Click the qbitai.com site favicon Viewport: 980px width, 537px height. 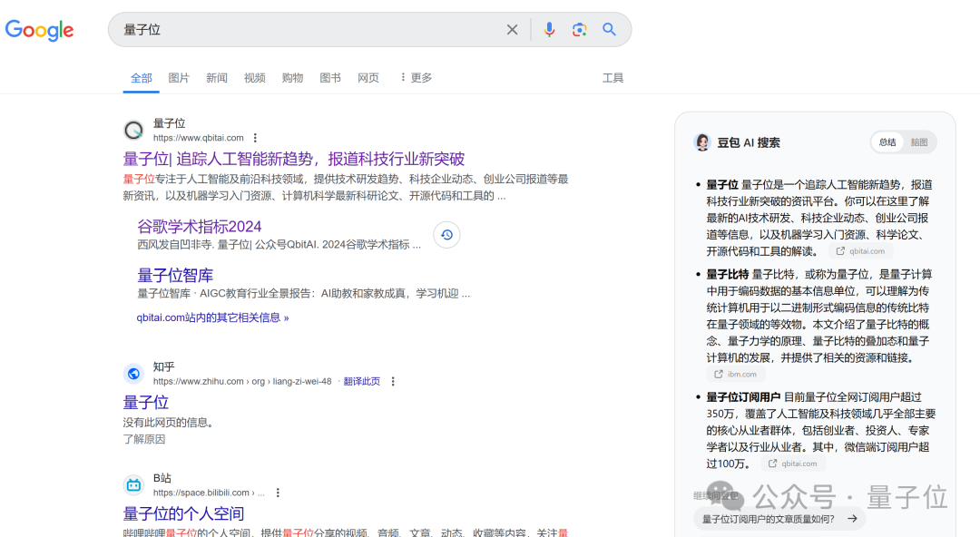[x=133, y=130]
